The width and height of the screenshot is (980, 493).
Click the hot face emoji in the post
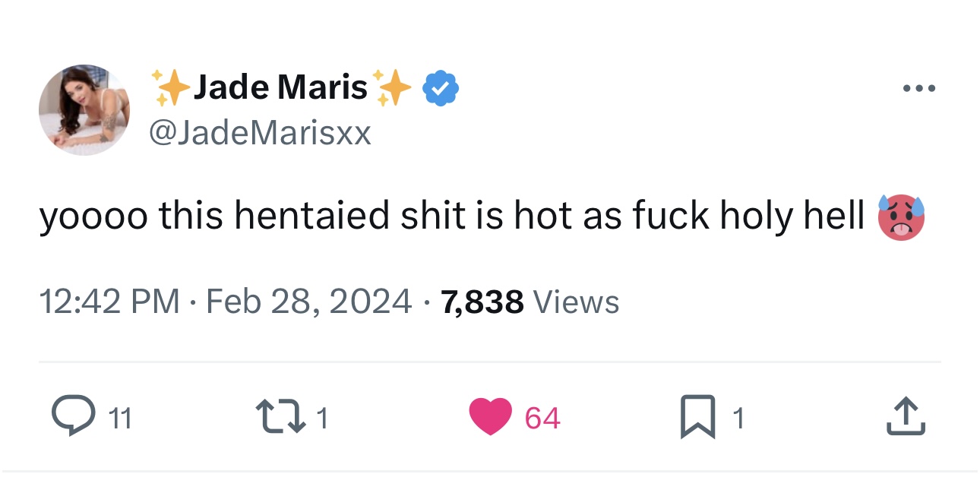click(901, 217)
